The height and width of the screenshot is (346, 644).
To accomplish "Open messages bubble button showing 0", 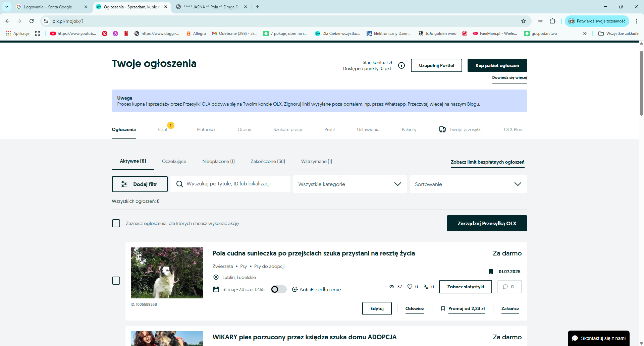I will click(509, 287).
